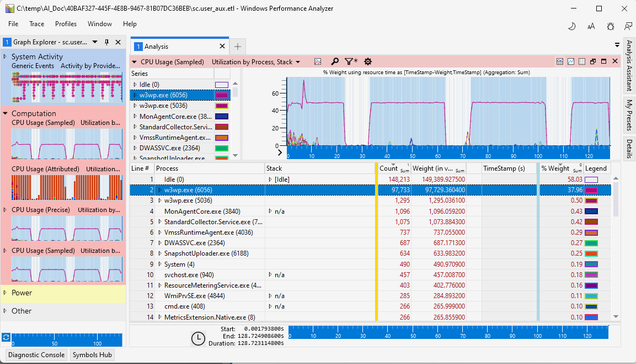Open the chart type selector icon
Viewport: 636px width, 364px height.
[318, 62]
